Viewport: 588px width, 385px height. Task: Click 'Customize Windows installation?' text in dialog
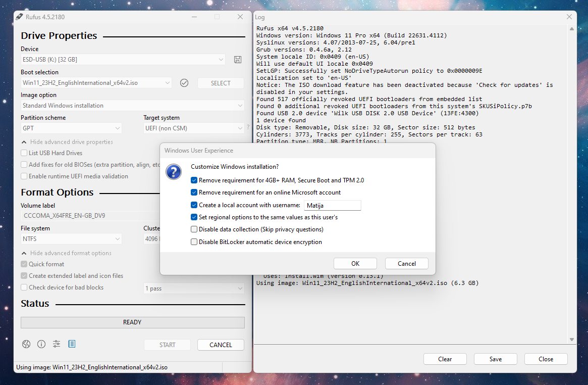(x=235, y=167)
